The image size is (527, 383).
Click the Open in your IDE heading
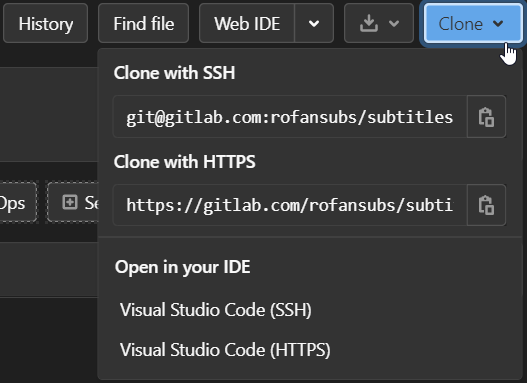tap(183, 267)
